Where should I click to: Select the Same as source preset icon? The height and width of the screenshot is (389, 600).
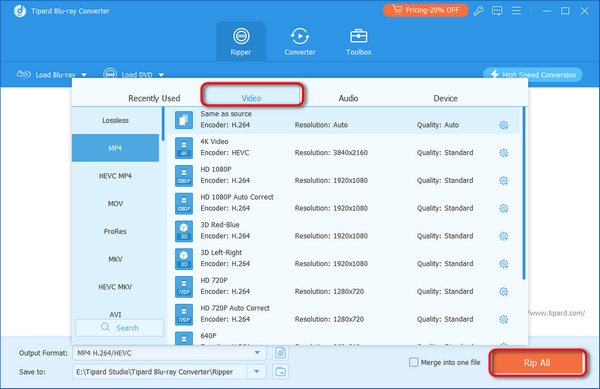click(184, 120)
